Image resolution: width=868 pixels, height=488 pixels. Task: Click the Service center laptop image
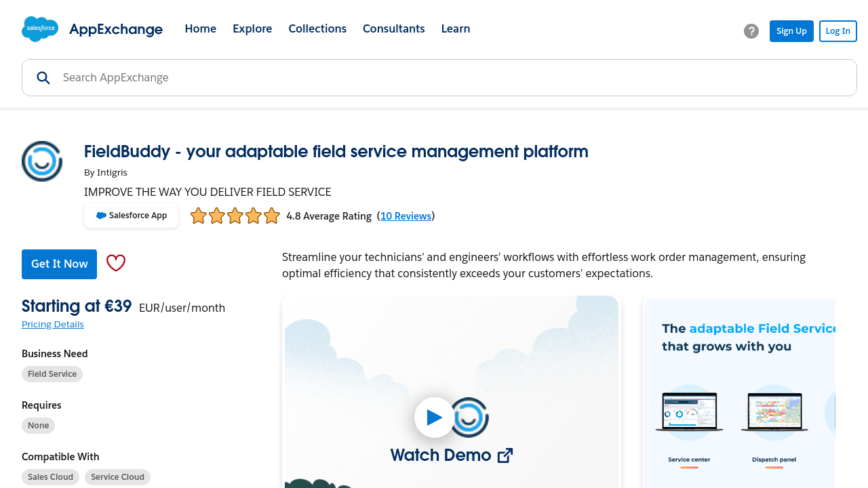pyautogui.click(x=689, y=412)
